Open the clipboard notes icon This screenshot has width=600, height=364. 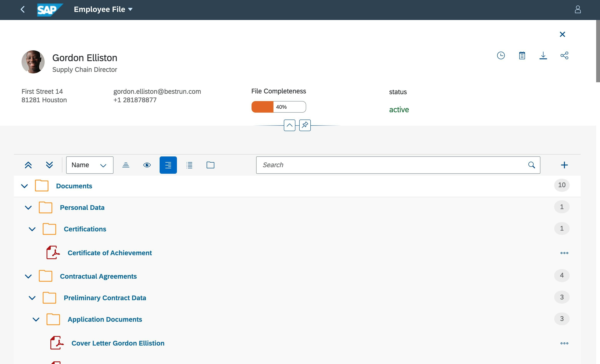pos(522,56)
